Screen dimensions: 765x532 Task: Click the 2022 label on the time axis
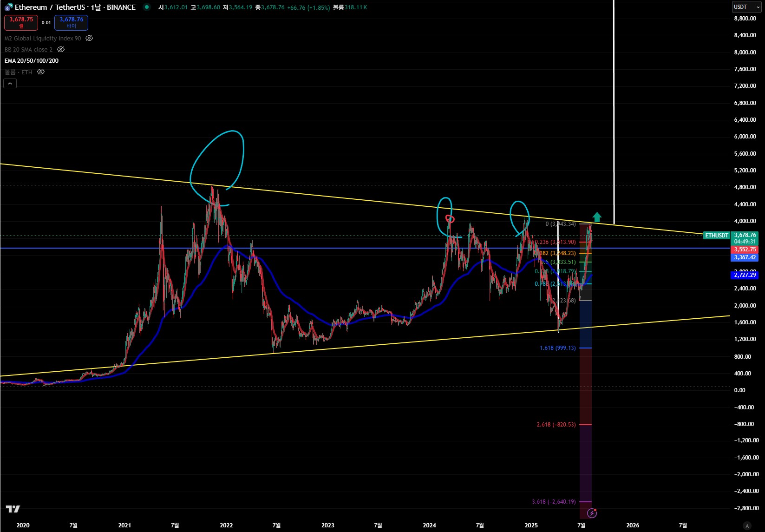[226, 525]
